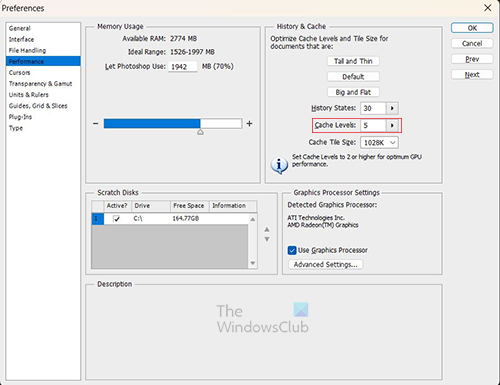
Task: Click the info icon in History & Cache
Action: (x=279, y=165)
